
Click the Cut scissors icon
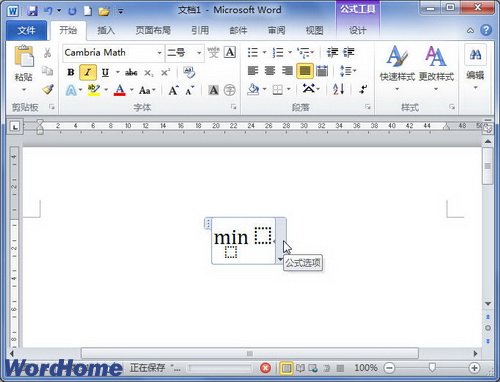(48, 53)
